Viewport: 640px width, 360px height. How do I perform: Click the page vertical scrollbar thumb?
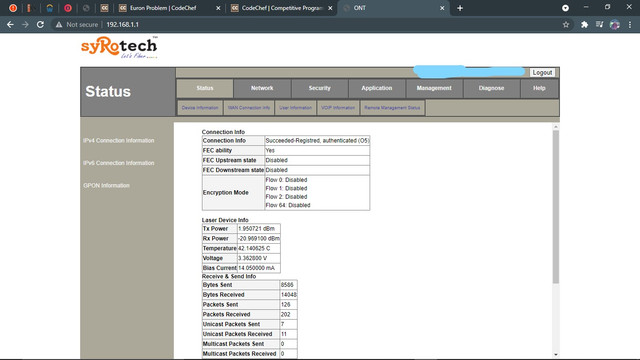(x=556, y=207)
